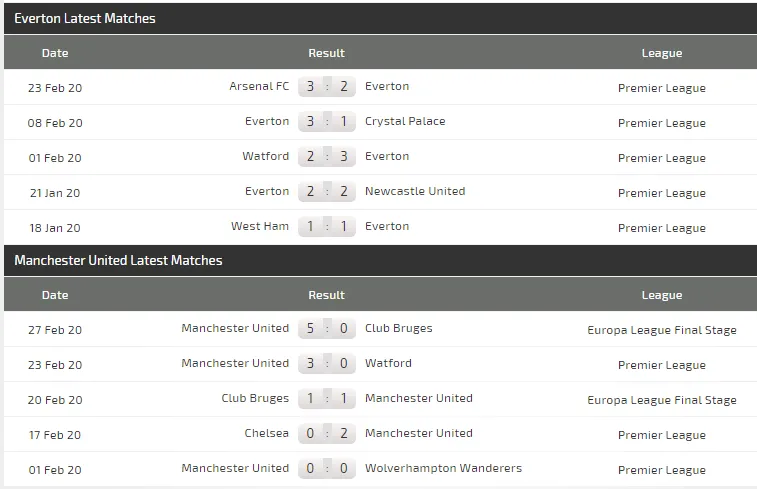
Task: Click the Date column header in Everton table
Action: click(55, 53)
